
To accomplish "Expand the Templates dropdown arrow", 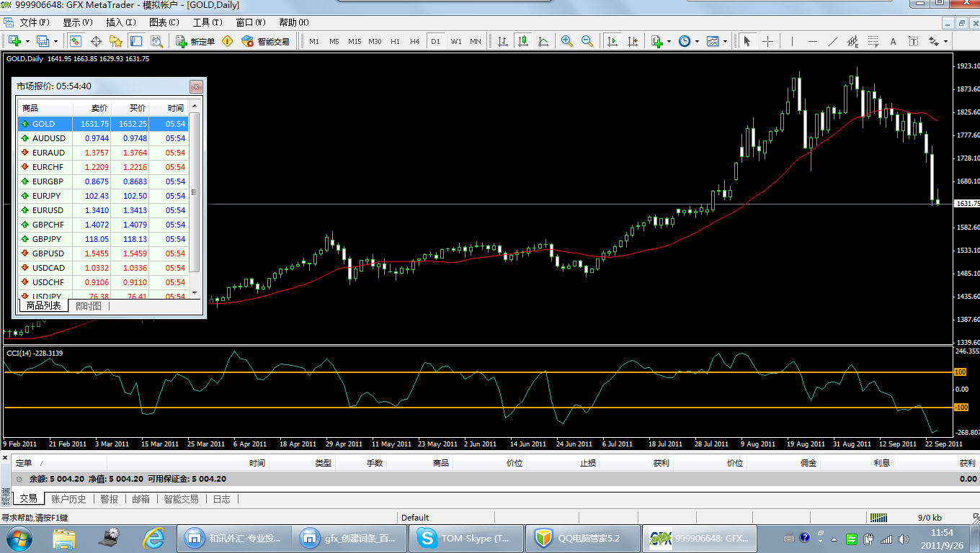I will [x=725, y=41].
